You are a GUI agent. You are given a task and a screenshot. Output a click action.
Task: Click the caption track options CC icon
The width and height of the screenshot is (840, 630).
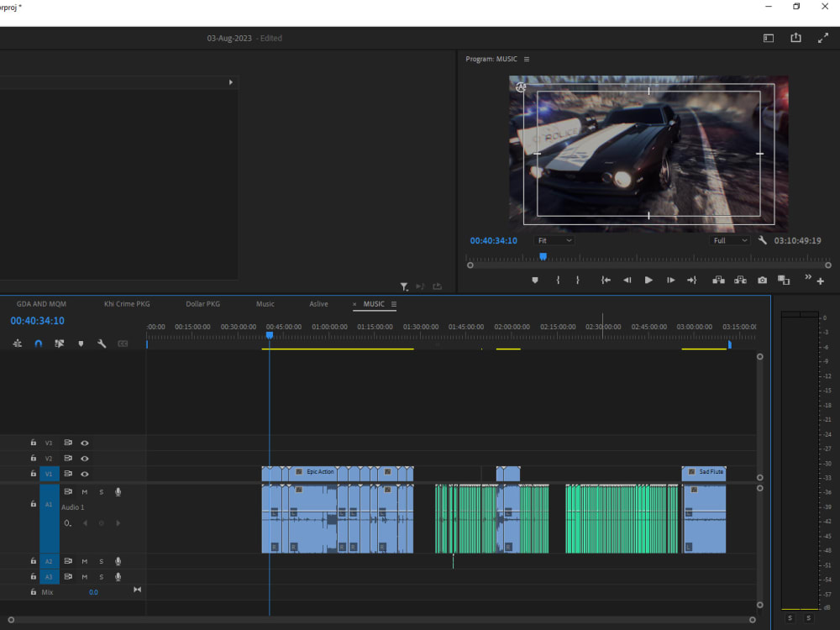123,344
